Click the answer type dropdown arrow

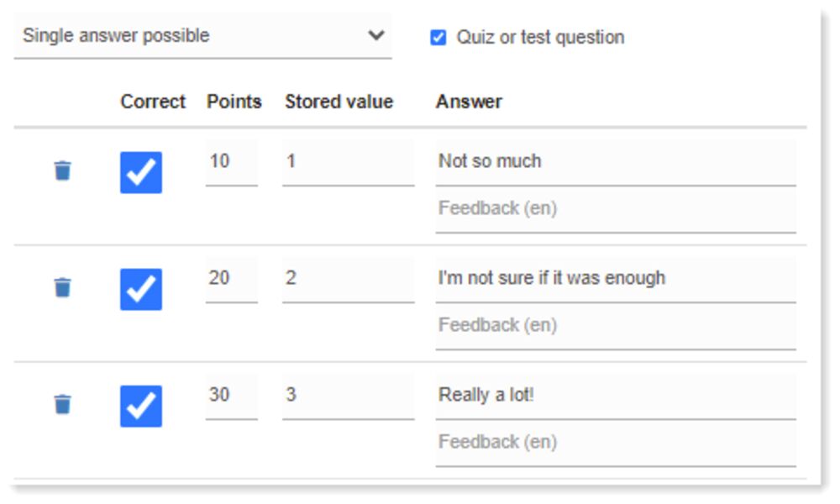point(376,35)
